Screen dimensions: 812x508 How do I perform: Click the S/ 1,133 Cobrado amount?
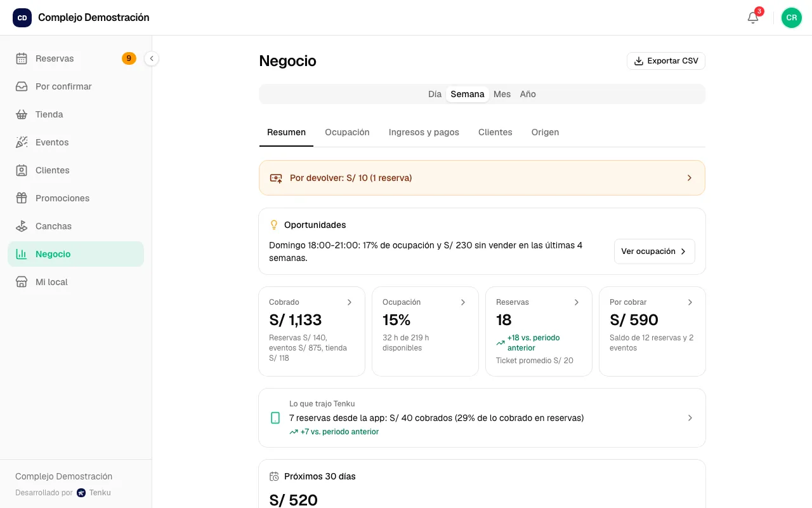pyautogui.click(x=296, y=320)
